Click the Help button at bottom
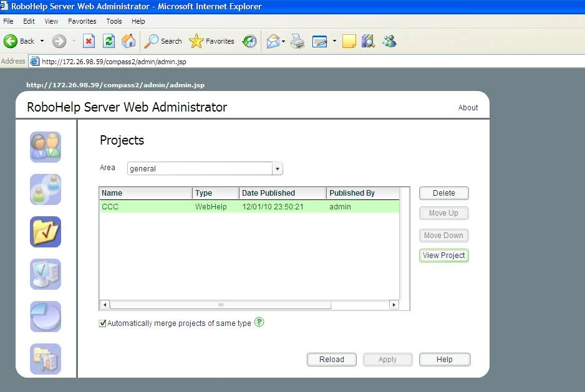The width and height of the screenshot is (585, 392). click(x=445, y=360)
